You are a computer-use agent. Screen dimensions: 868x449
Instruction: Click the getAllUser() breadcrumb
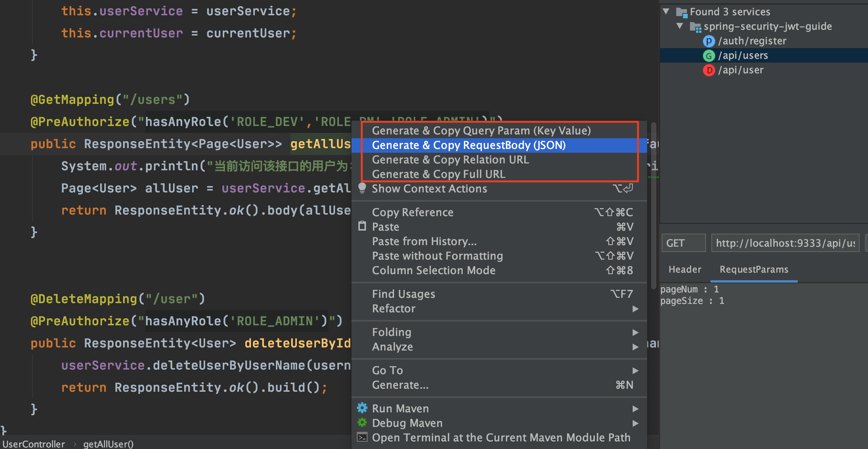[x=108, y=444]
